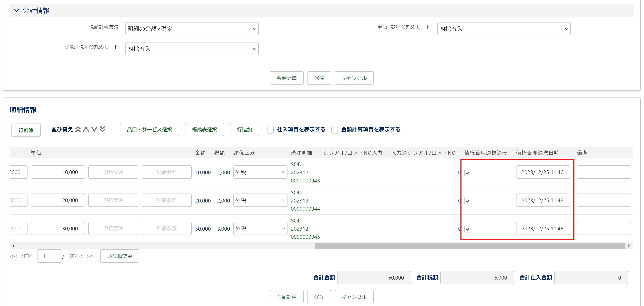Go to next page with 次へ>
The image size is (644, 306).
coord(76,256)
